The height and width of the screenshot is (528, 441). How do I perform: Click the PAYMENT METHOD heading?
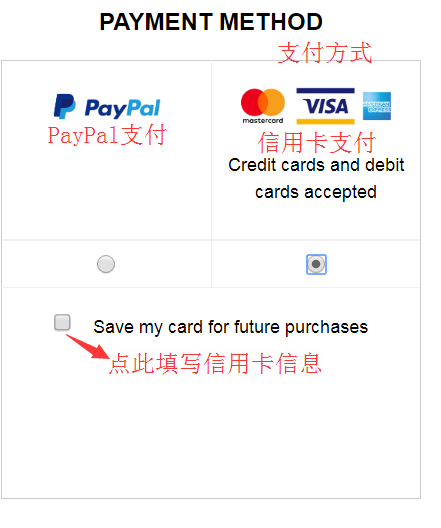tap(211, 22)
